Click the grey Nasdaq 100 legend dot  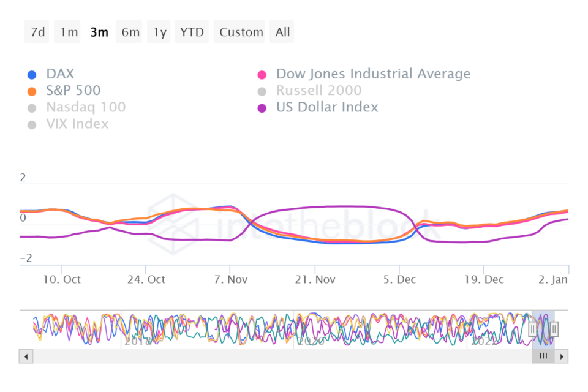coord(32,108)
